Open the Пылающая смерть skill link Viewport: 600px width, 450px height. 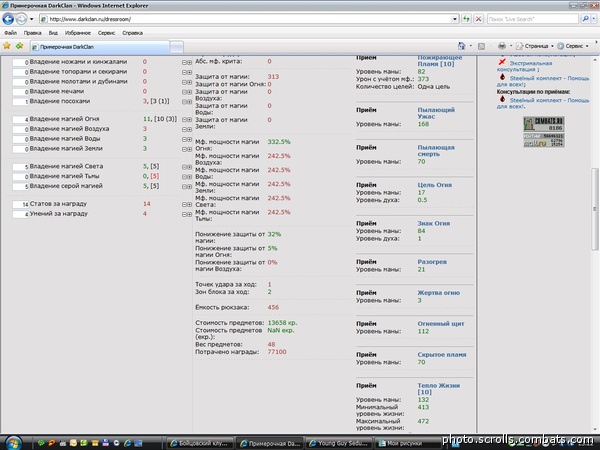click(436, 150)
